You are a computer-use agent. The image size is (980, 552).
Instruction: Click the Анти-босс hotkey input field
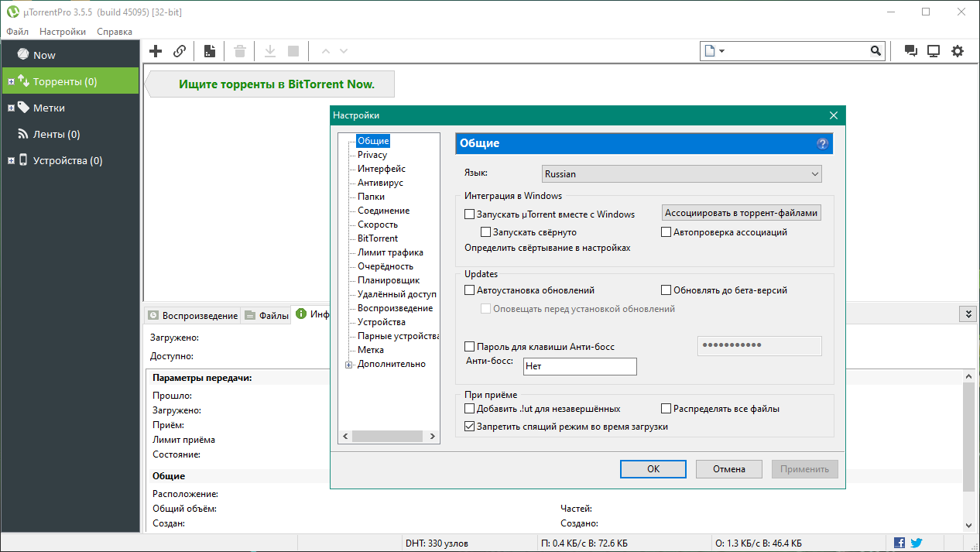click(580, 366)
